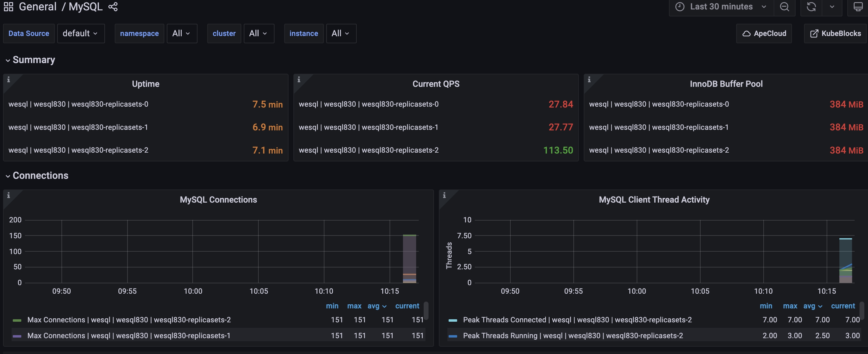Cycle view mode with monitor icon
The image size is (868, 354).
coord(858,7)
